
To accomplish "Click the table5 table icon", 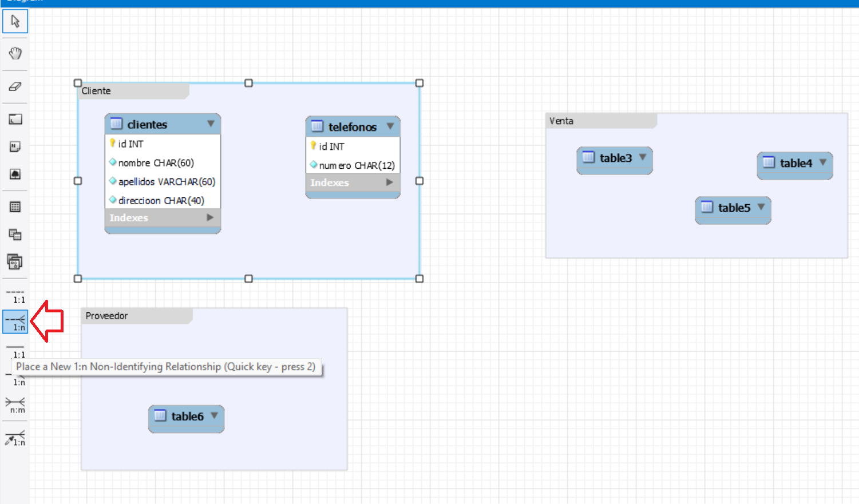I will coord(707,207).
